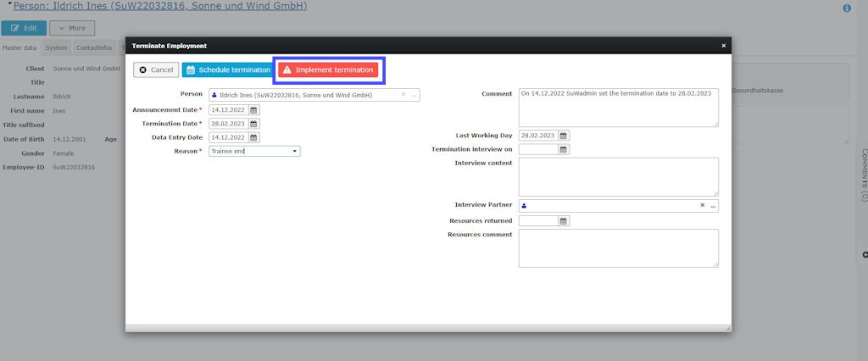Viewport: 868px width, 361px height.
Task: Collapse the Person header arrow
Action: pos(9,4)
